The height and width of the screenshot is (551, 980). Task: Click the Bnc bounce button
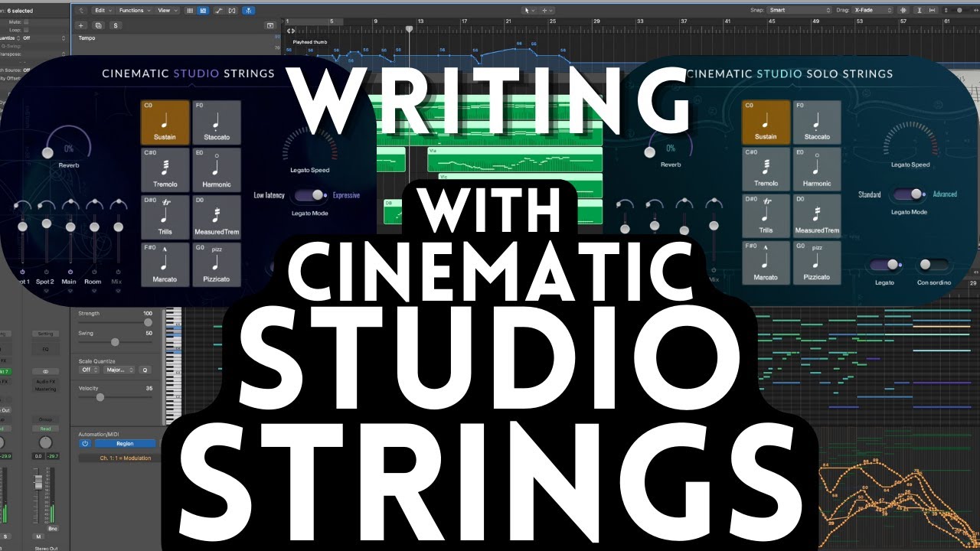point(53,528)
